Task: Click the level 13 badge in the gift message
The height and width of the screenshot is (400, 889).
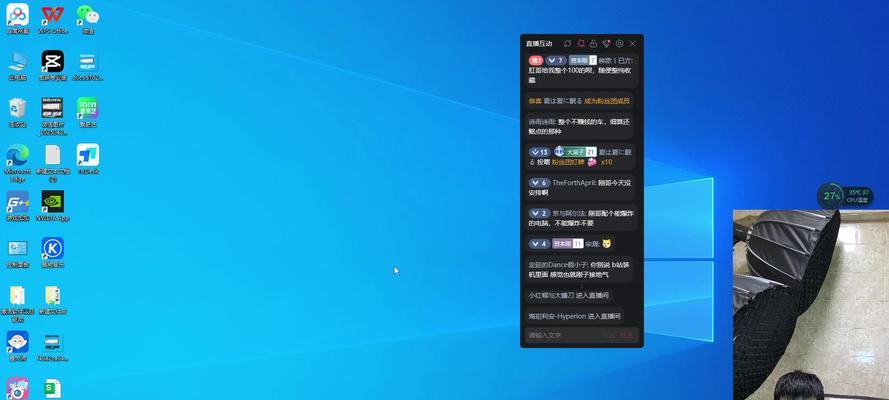Action: click(x=540, y=152)
